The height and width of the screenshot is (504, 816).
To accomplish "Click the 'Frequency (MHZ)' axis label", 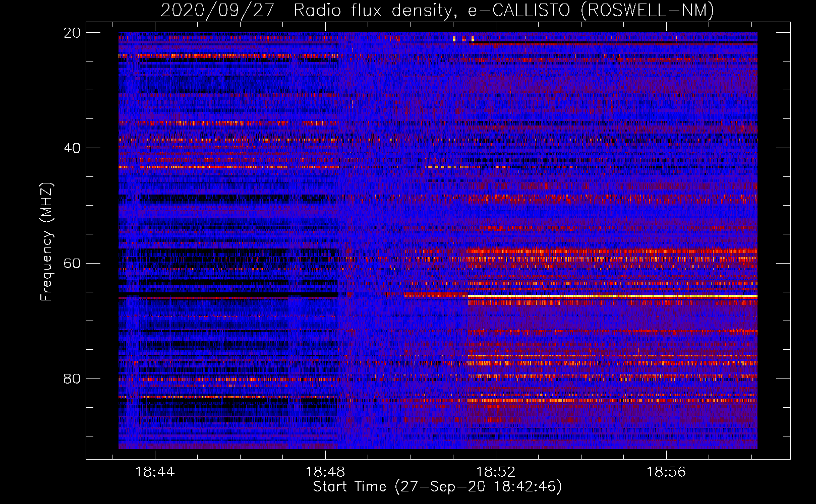I will click(x=46, y=242).
